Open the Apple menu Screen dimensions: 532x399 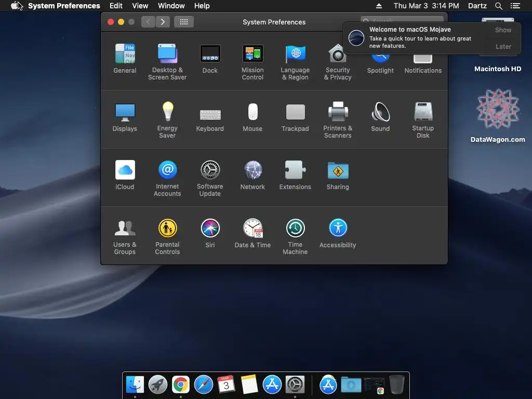click(x=15, y=6)
